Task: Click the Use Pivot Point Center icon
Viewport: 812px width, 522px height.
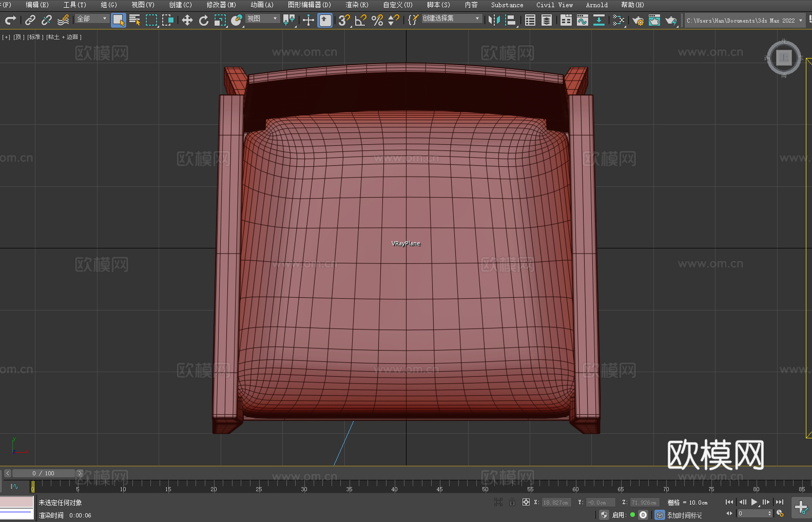Action: click(x=289, y=20)
